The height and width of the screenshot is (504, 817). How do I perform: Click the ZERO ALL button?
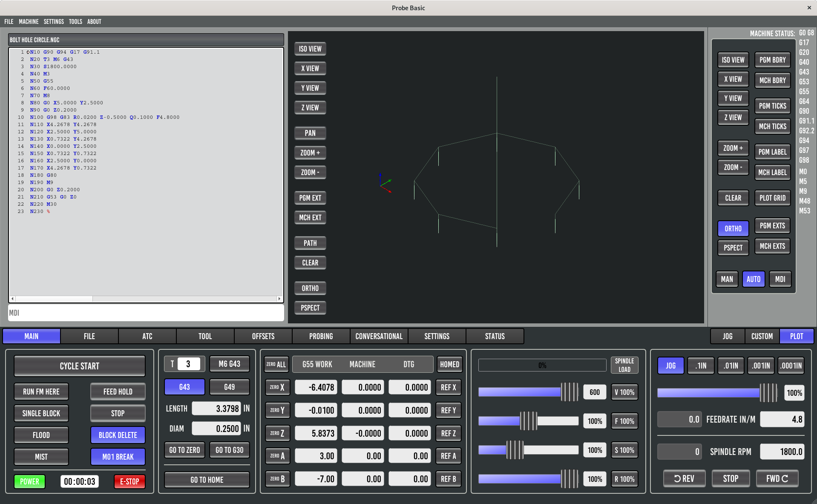point(276,364)
